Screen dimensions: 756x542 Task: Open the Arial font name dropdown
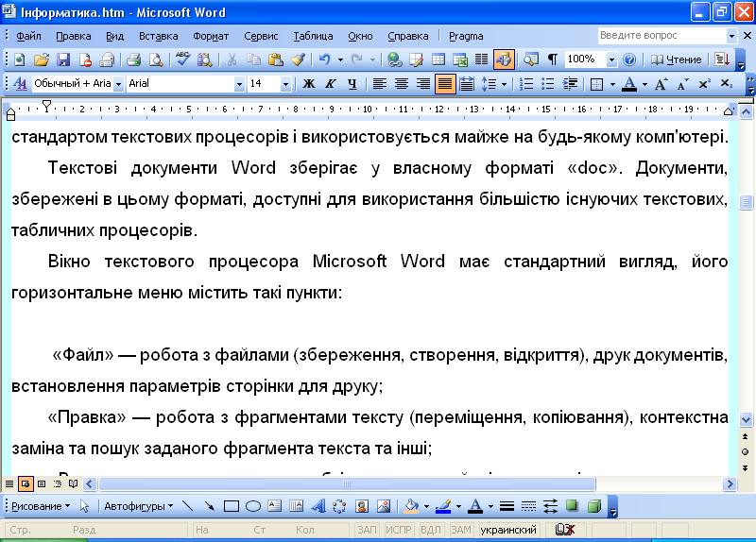239,84
